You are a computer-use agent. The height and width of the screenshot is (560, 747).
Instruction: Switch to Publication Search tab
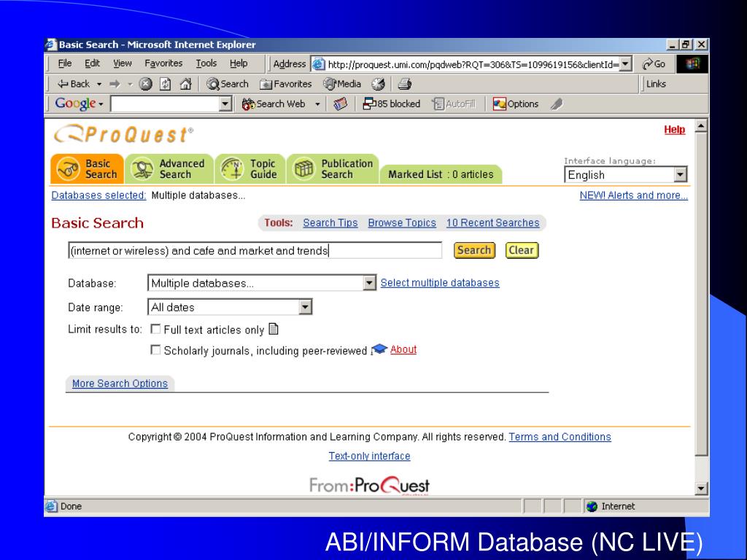333,169
